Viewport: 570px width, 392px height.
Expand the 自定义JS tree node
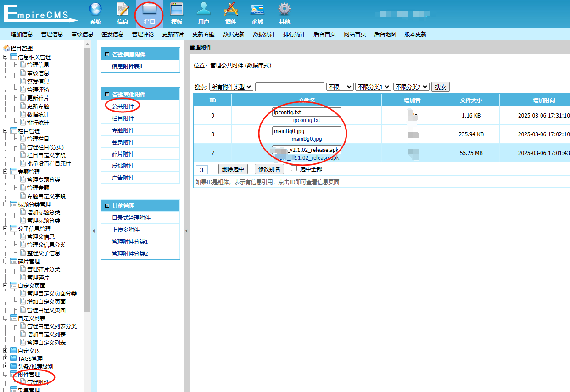coord(6,351)
